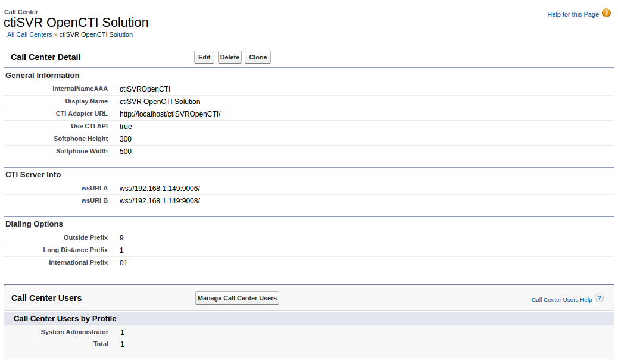The width and height of the screenshot is (618, 364).
Task: Clone this call center
Action: (257, 57)
